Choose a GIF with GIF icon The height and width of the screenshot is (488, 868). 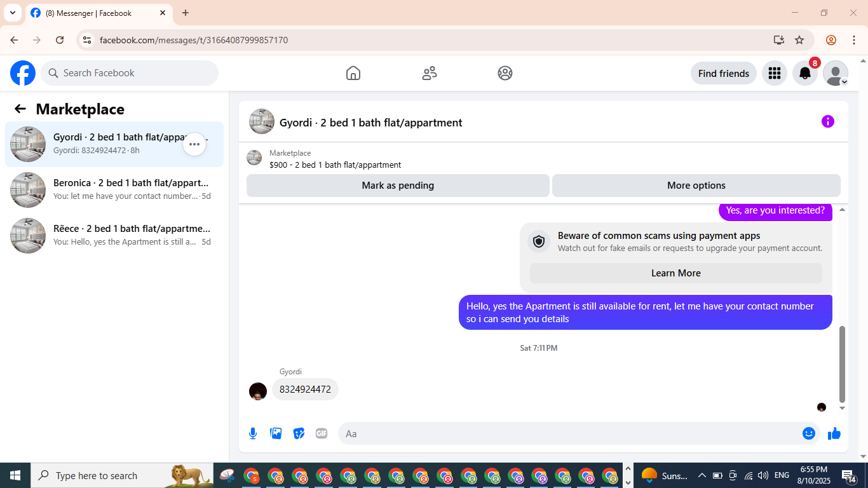coord(322,433)
